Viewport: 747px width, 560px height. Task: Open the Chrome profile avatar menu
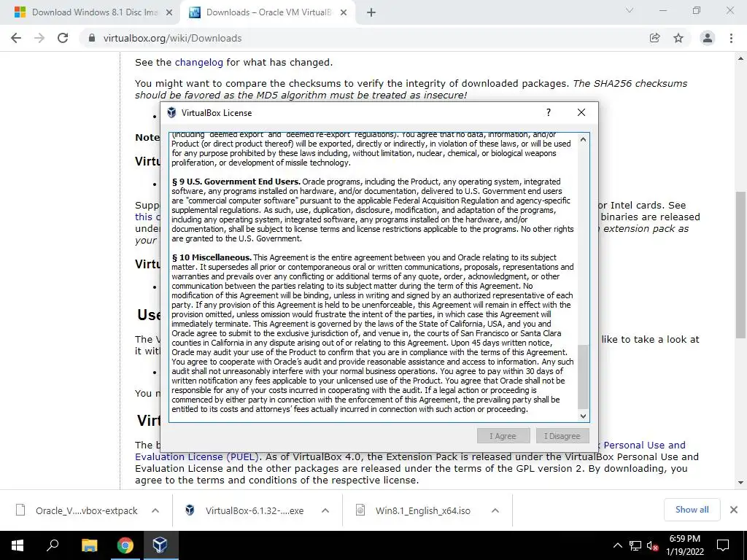pyautogui.click(x=708, y=38)
